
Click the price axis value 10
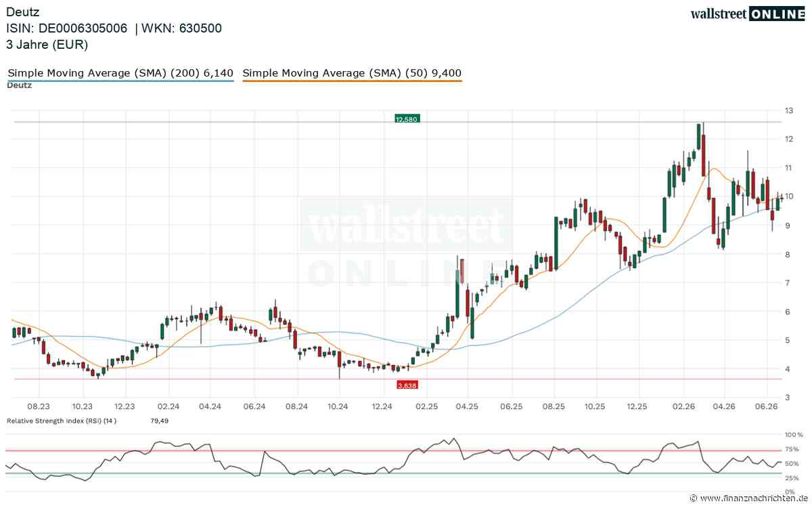tap(789, 196)
